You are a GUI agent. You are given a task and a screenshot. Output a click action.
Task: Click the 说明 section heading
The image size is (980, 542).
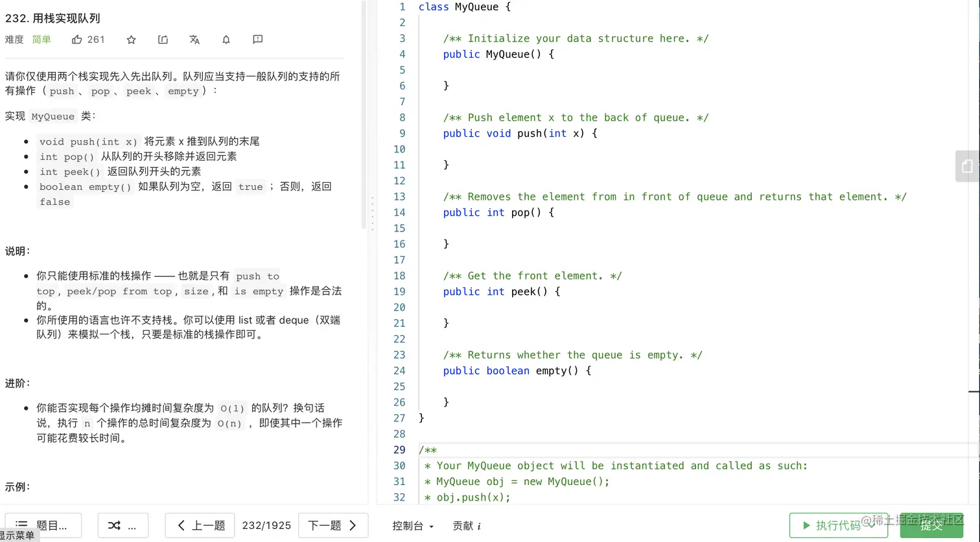click(x=18, y=251)
